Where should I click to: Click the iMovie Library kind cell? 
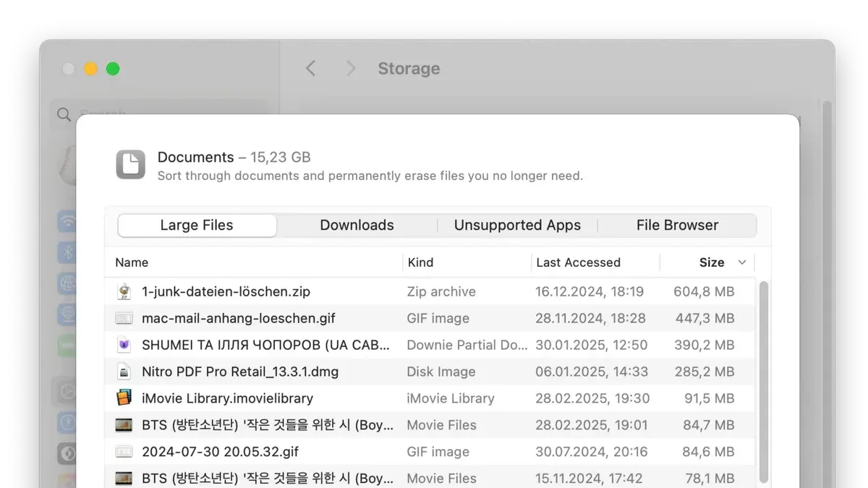click(x=451, y=398)
